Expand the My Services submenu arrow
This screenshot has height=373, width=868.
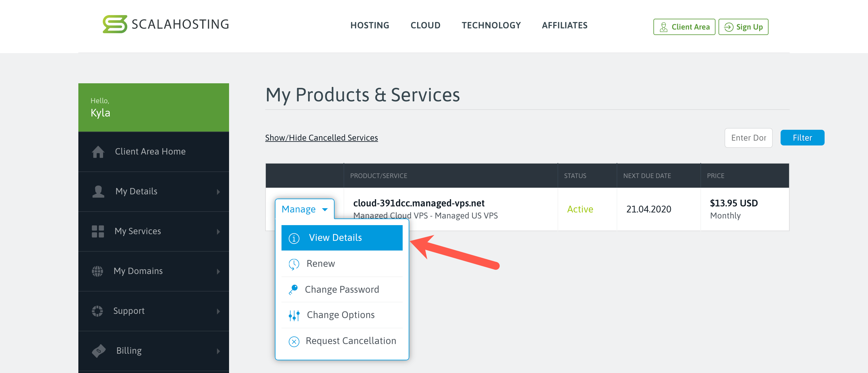pos(218,231)
